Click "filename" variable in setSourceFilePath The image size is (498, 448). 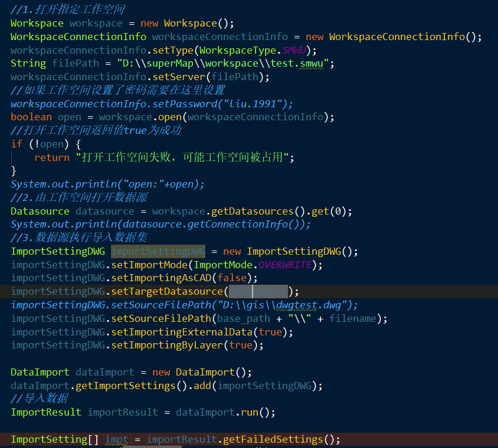(352, 318)
